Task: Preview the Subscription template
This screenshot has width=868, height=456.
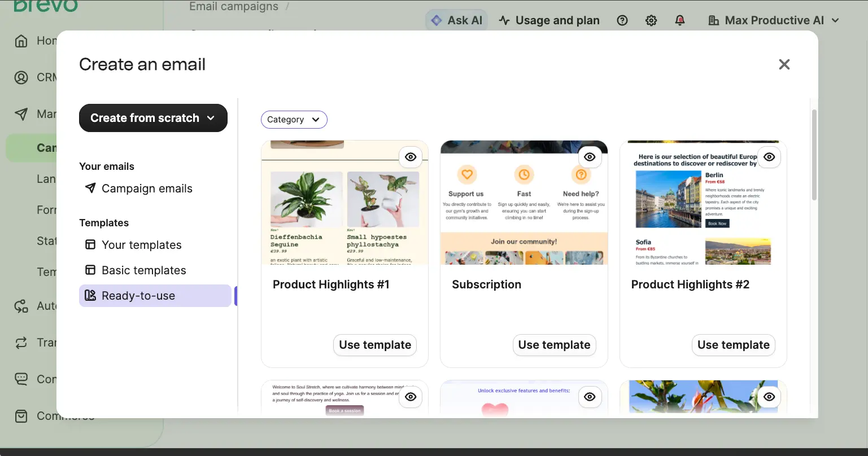Action: point(590,156)
